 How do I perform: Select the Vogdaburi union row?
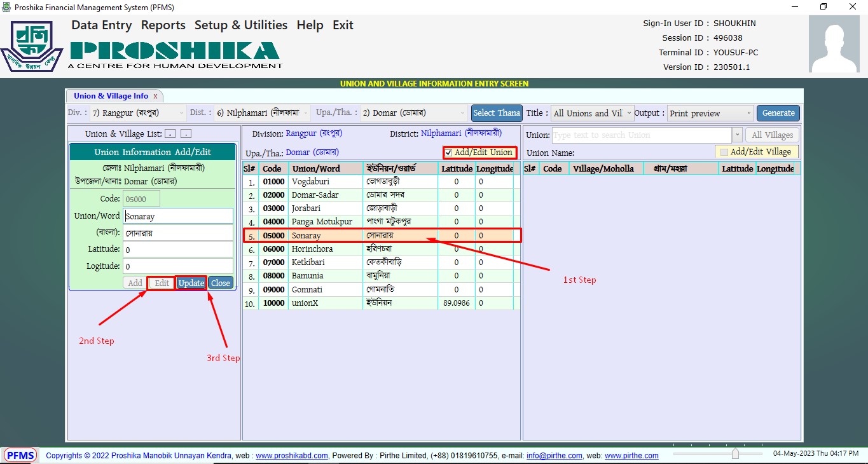click(381, 182)
